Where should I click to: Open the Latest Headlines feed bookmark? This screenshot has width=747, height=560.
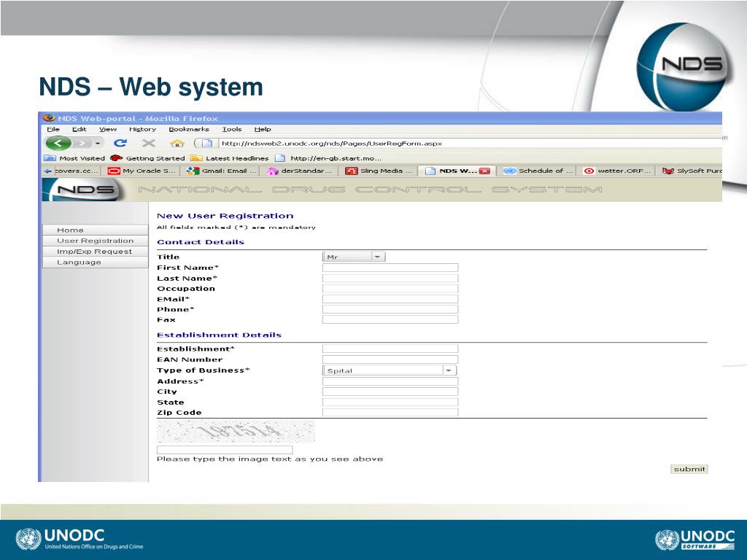click(230, 158)
